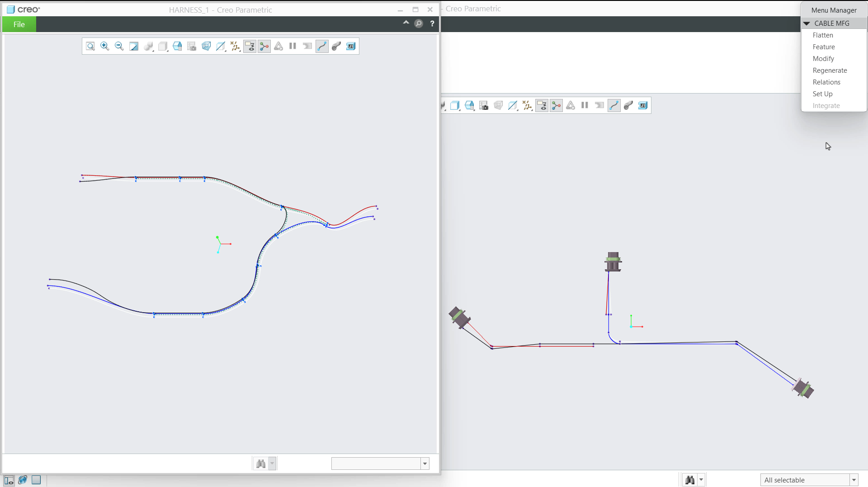Click Regenerate in the Menu Manager
The width and height of the screenshot is (868, 487).
coord(830,70)
